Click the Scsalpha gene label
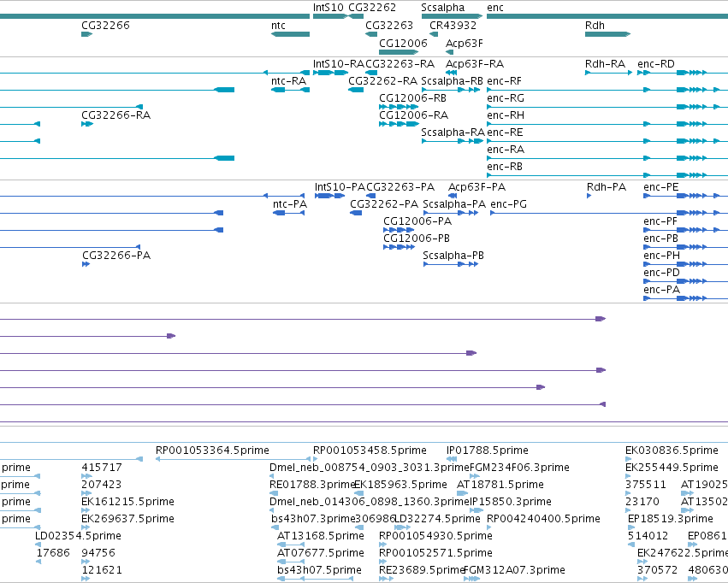Image resolution: width=728 pixels, height=583 pixels. pyautogui.click(x=442, y=8)
